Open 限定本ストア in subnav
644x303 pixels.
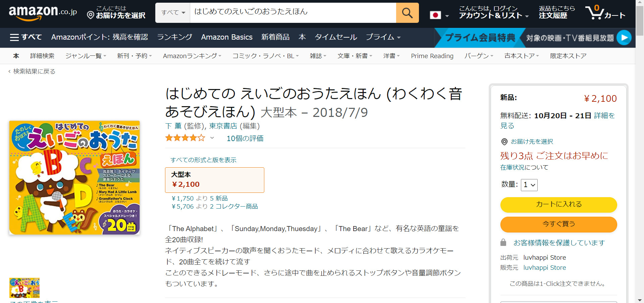(x=568, y=56)
